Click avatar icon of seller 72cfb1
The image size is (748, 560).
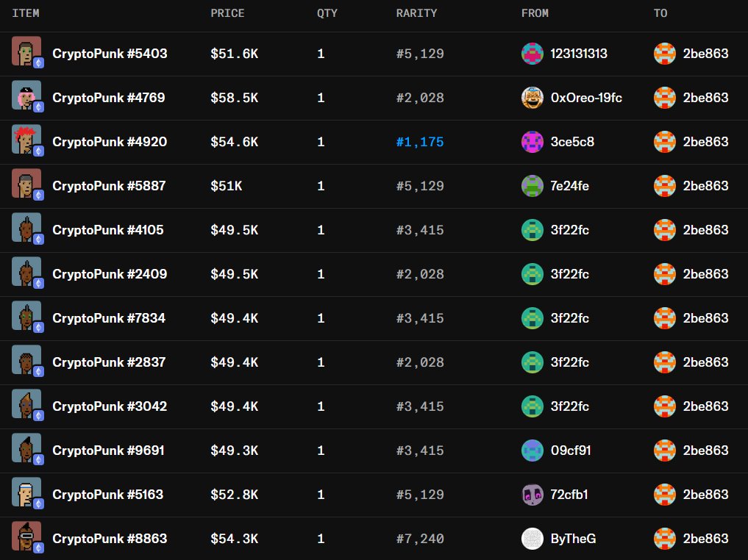coord(532,495)
